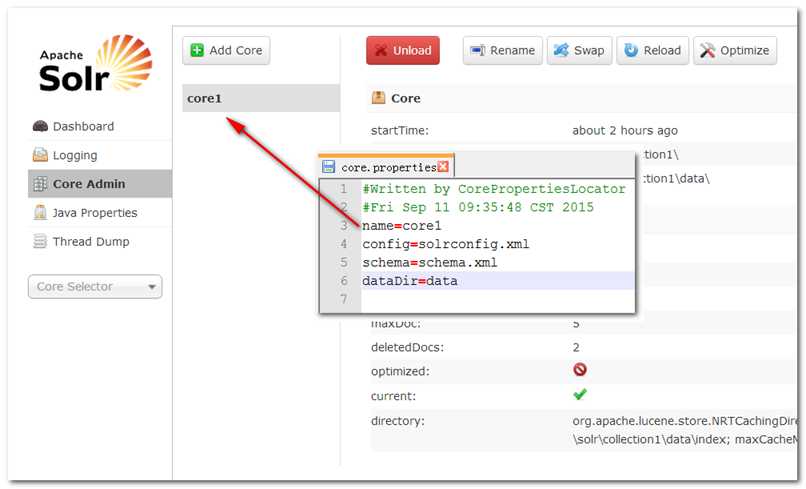Click line 3 name=core1 in editor
The width and height of the screenshot is (806, 489).
click(x=401, y=225)
